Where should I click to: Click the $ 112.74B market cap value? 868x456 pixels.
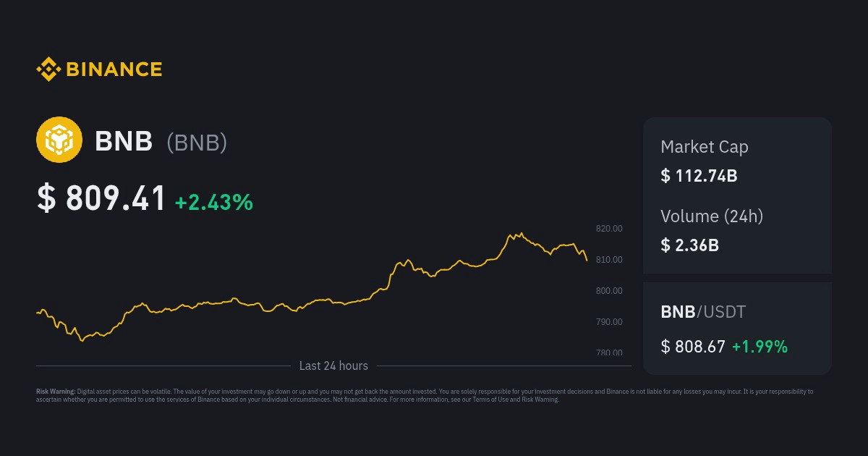pos(699,176)
